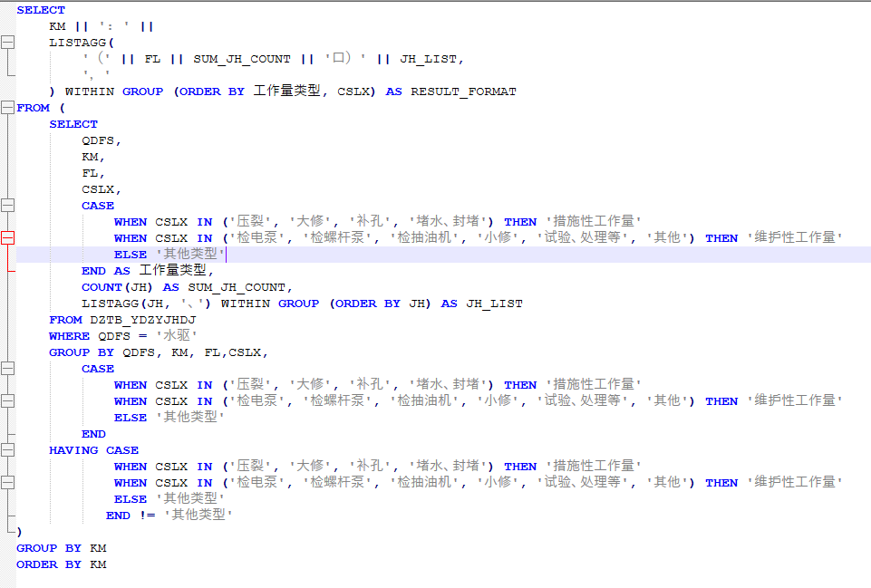
Task: Collapse the outer FROM ( fold block
Action: 8,108
